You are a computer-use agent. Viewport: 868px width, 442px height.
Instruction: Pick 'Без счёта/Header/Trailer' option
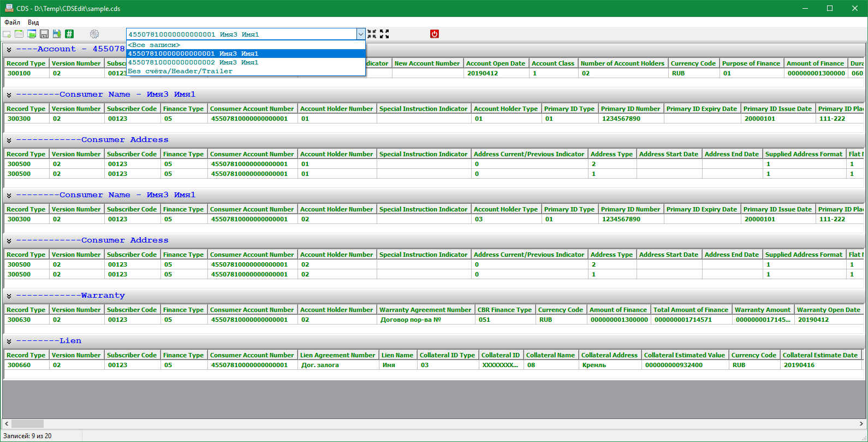click(x=180, y=71)
